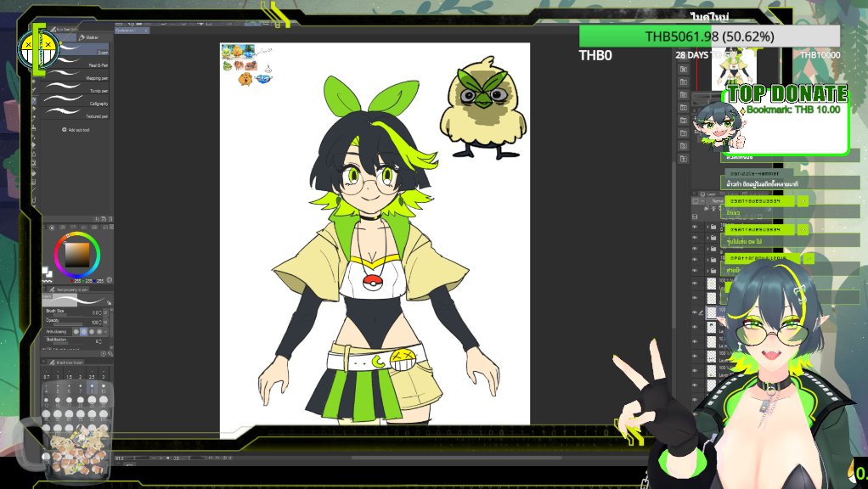
Task: Select the Pen tool in the toolbar
Action: [34, 100]
